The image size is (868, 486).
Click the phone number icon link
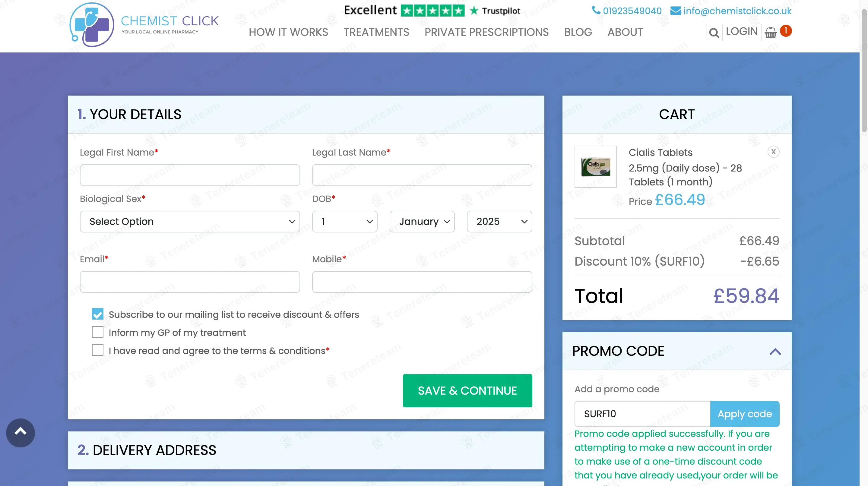(596, 11)
